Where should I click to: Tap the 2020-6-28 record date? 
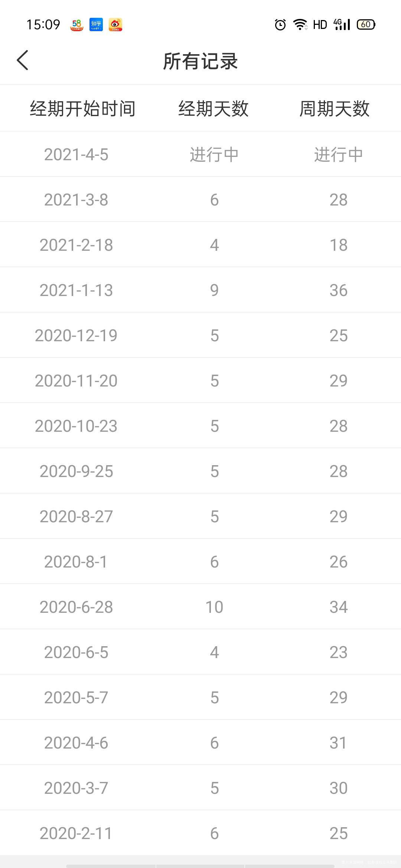tap(76, 607)
